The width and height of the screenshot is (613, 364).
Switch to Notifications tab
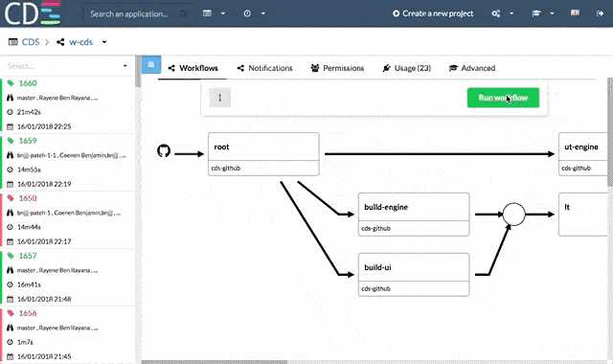[x=265, y=68]
